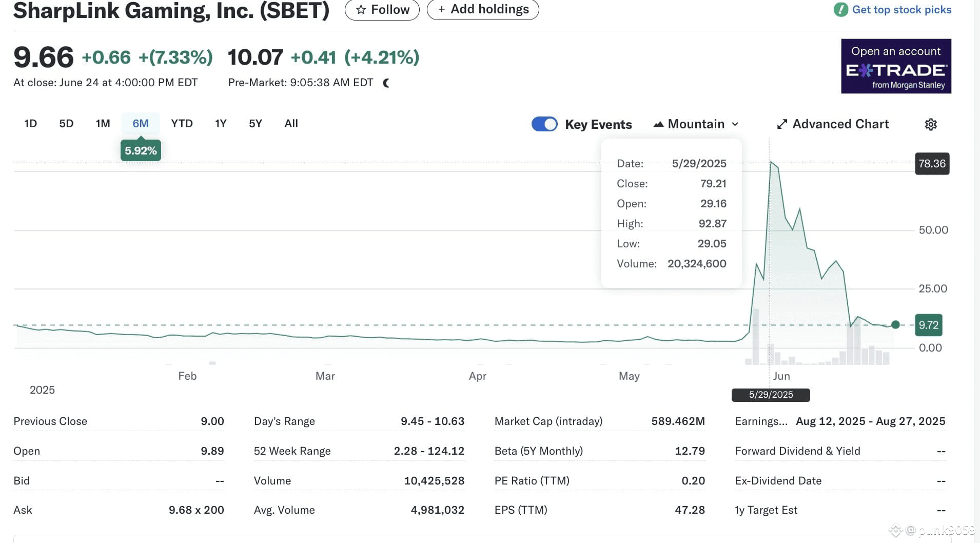Click the Feb label on the chart axis

[x=187, y=376]
